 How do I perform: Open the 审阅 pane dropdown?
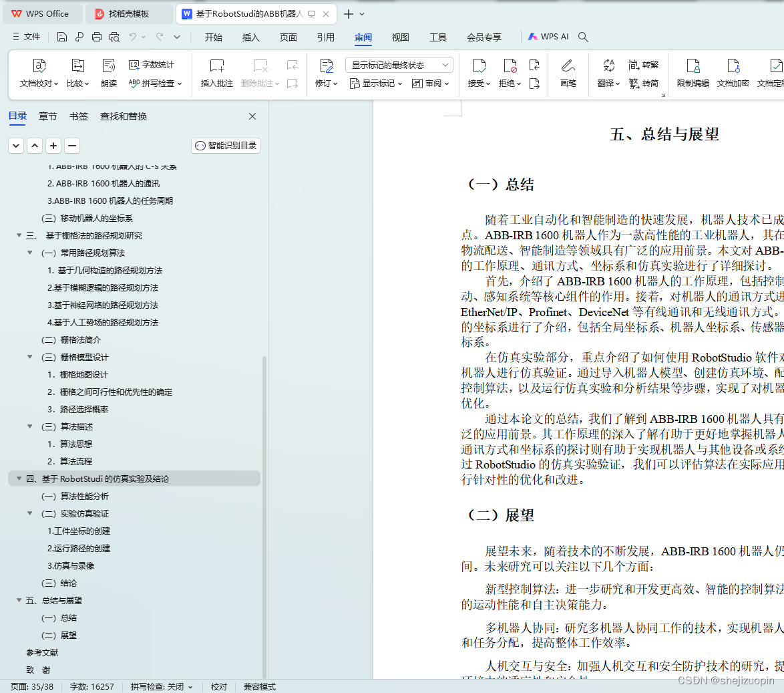(x=431, y=84)
